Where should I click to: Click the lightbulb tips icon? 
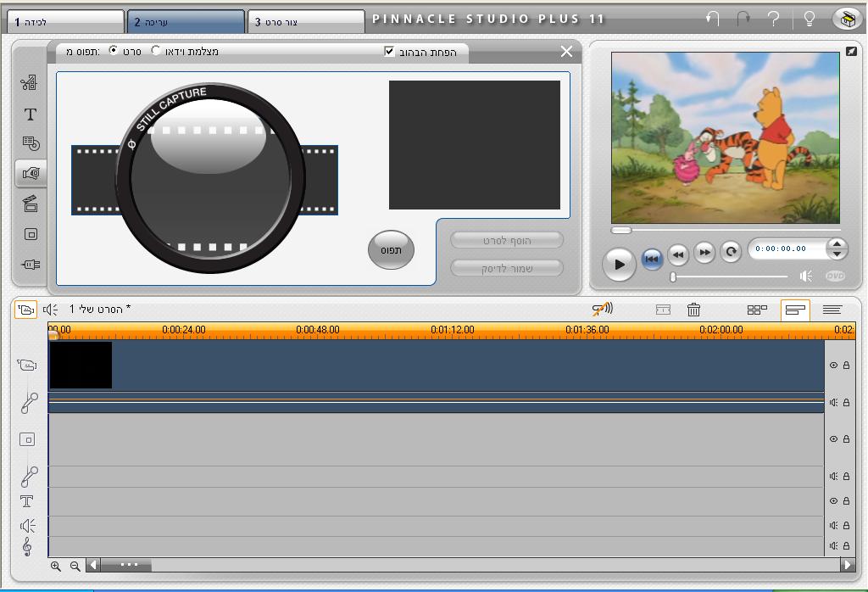click(809, 20)
